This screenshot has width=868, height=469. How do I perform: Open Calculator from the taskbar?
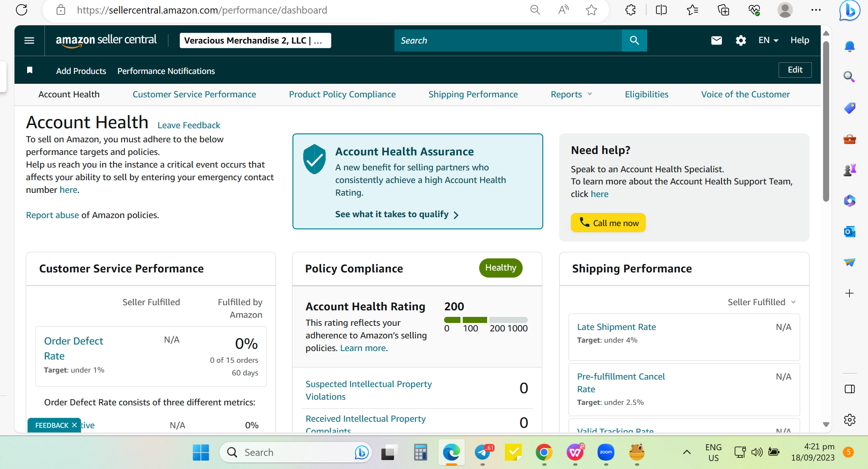[x=420, y=452]
